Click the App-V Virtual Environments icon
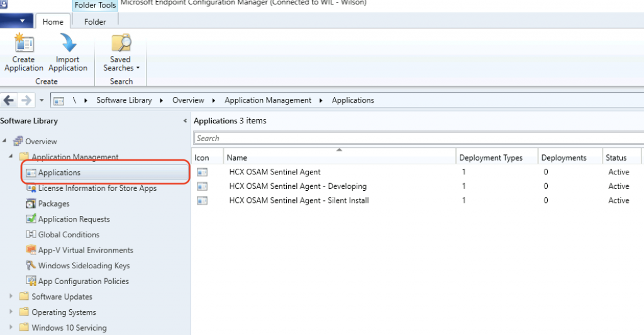This screenshot has width=644, height=335. (x=31, y=250)
